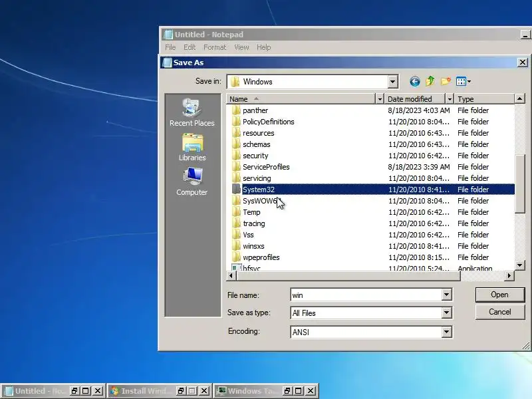
Task: Open the Encoding dropdown
Action: click(446, 332)
